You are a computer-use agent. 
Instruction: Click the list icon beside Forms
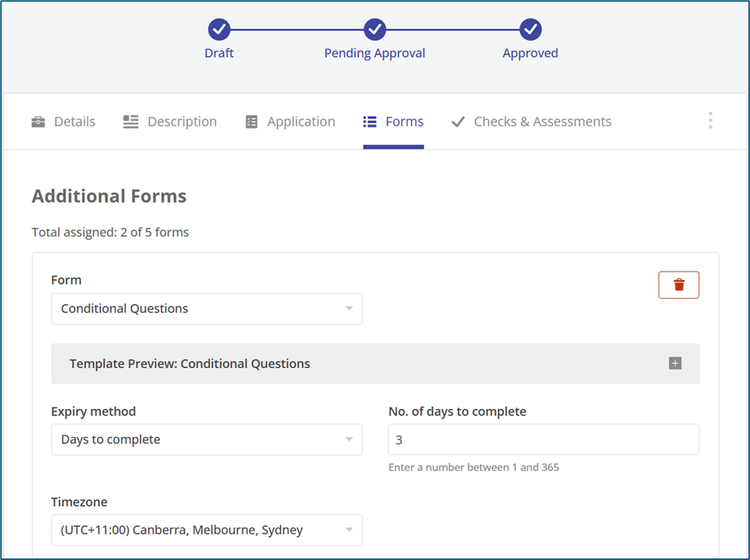click(x=369, y=122)
